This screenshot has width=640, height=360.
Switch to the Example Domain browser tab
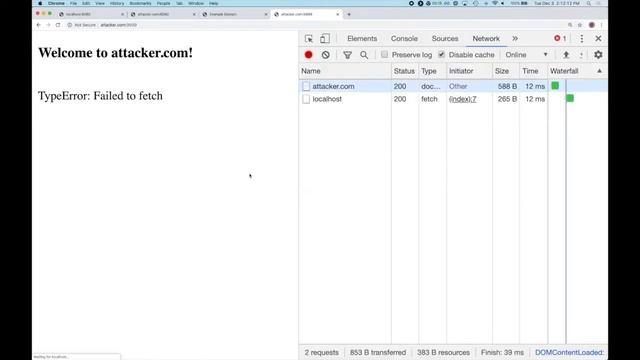[x=235, y=14]
